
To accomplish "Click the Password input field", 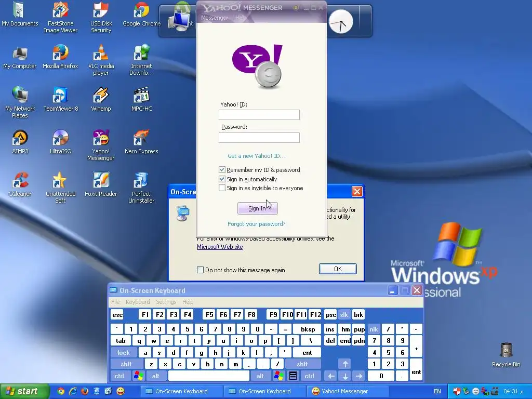I will click(259, 137).
